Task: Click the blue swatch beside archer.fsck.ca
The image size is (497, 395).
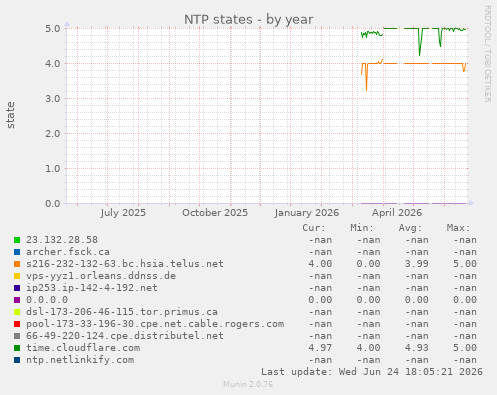Action: pos(17,252)
